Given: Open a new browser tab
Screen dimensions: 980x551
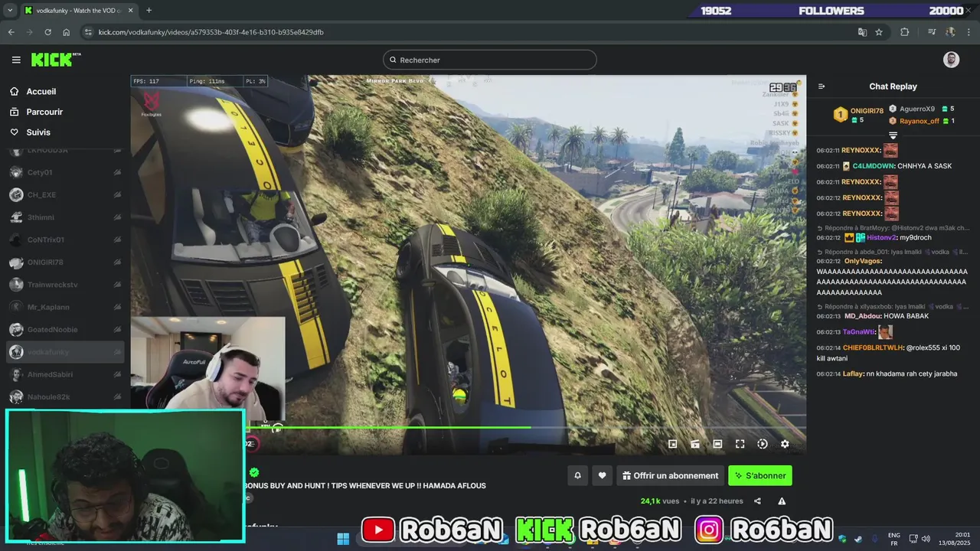Looking at the screenshot, I should tap(149, 11).
